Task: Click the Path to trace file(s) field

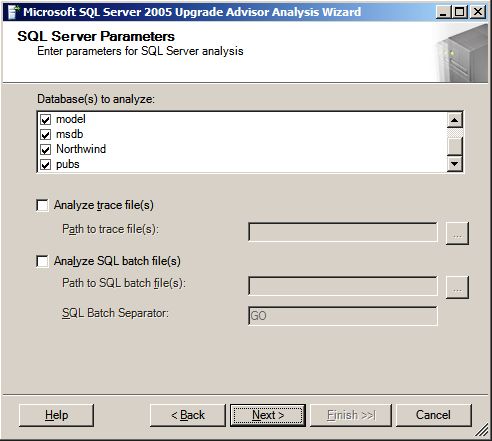Action: point(343,232)
